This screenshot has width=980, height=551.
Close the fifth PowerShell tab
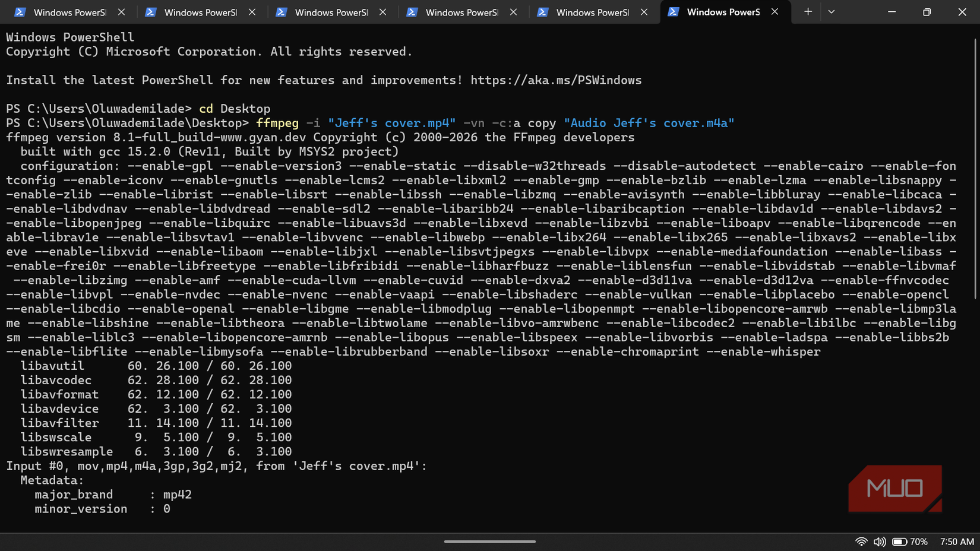point(644,11)
